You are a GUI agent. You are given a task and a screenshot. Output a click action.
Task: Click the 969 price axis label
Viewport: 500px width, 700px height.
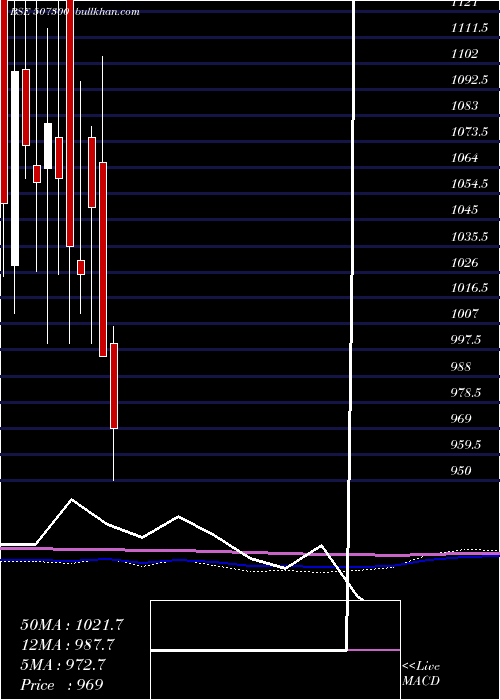461,419
